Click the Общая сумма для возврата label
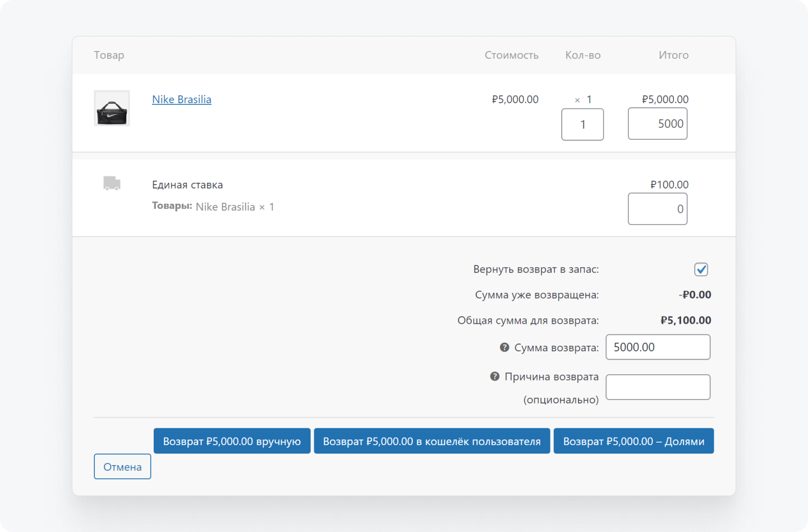 [528, 320]
